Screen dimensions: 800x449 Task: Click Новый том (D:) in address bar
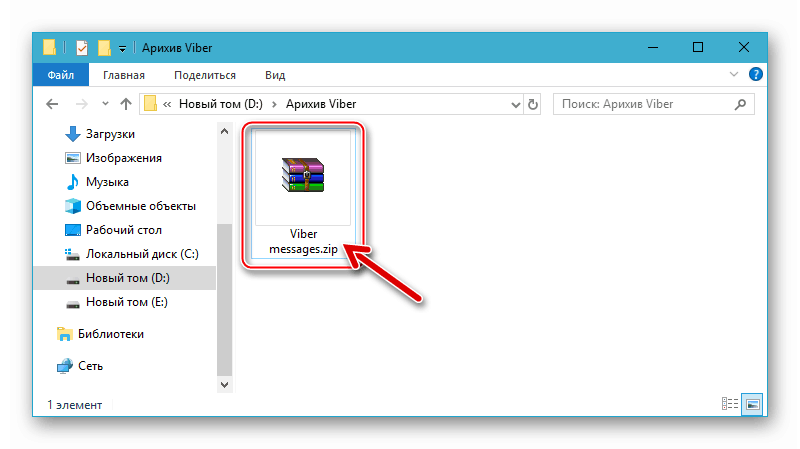[220, 104]
